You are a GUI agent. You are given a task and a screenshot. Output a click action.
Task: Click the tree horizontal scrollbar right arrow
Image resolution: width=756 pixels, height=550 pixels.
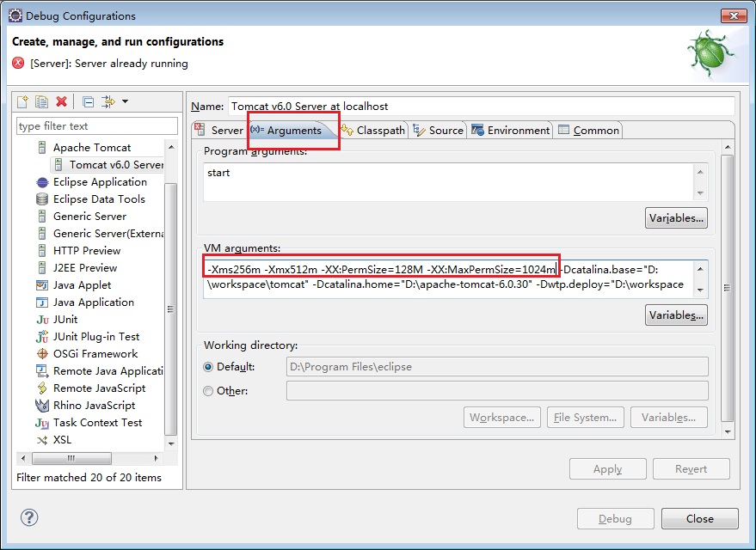point(156,458)
